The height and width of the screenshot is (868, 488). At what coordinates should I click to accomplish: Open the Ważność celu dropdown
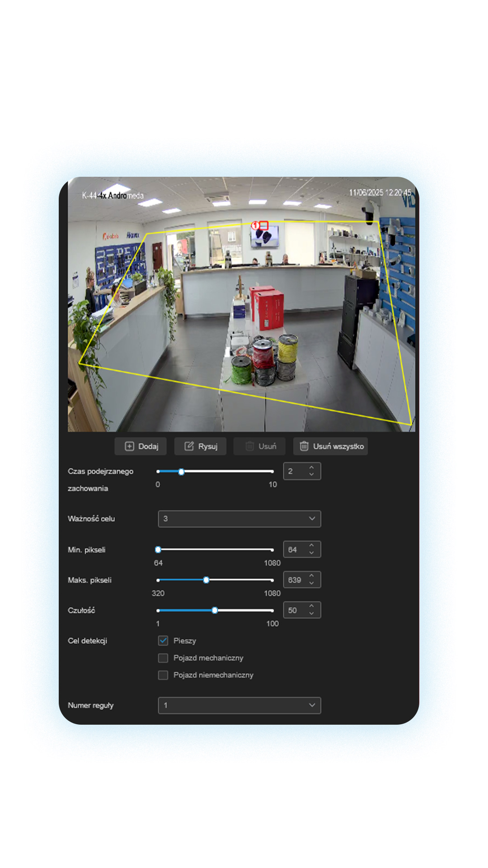click(239, 519)
